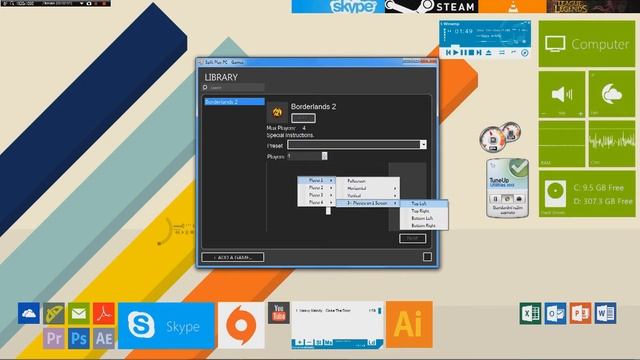Expand the Player 1 submenu
This screenshot has width=640, height=360.
(x=317, y=180)
